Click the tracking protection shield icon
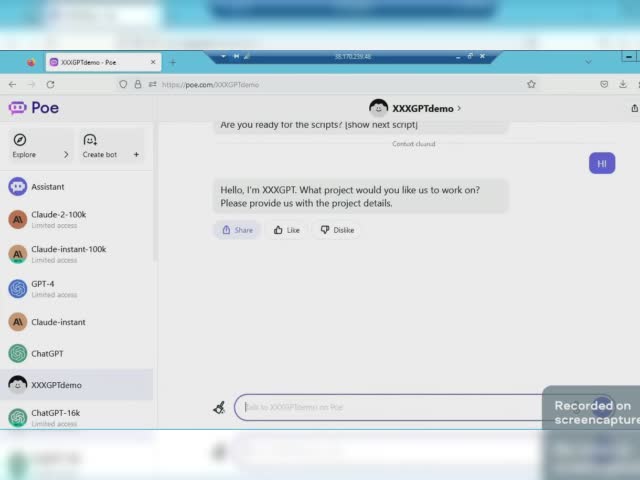The height and width of the screenshot is (480, 640). click(x=123, y=84)
